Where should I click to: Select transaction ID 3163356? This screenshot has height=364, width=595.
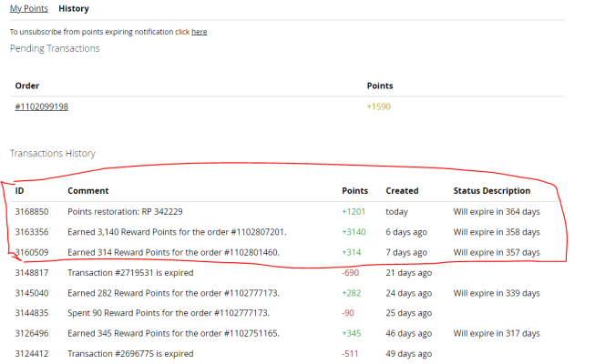click(32, 232)
